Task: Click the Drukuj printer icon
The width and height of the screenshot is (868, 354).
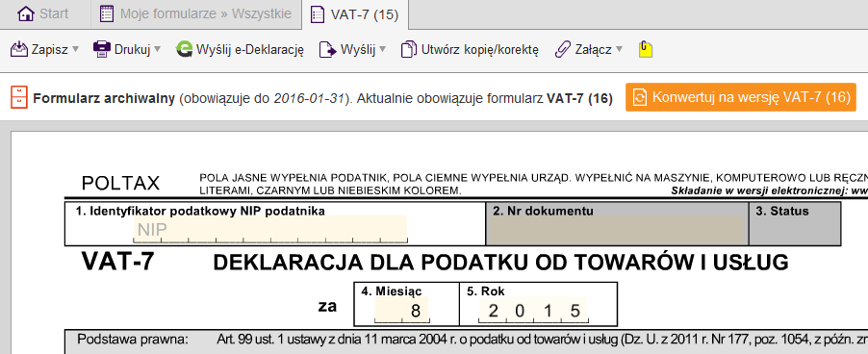Action: tap(102, 49)
